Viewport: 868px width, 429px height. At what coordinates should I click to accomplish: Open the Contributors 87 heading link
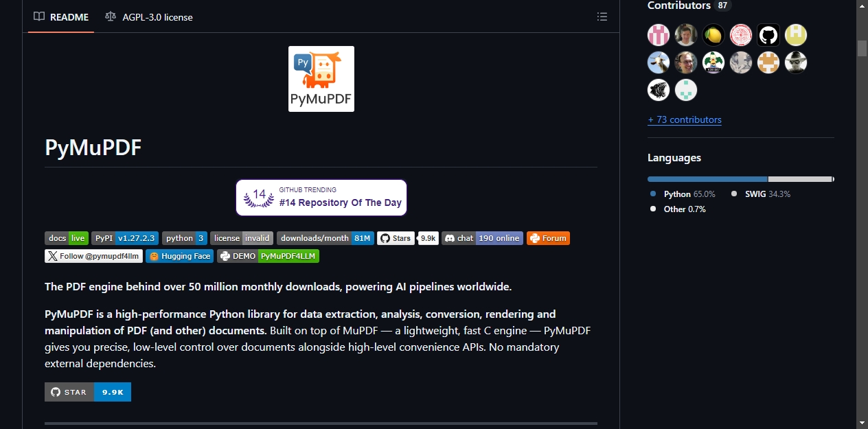pyautogui.click(x=689, y=5)
